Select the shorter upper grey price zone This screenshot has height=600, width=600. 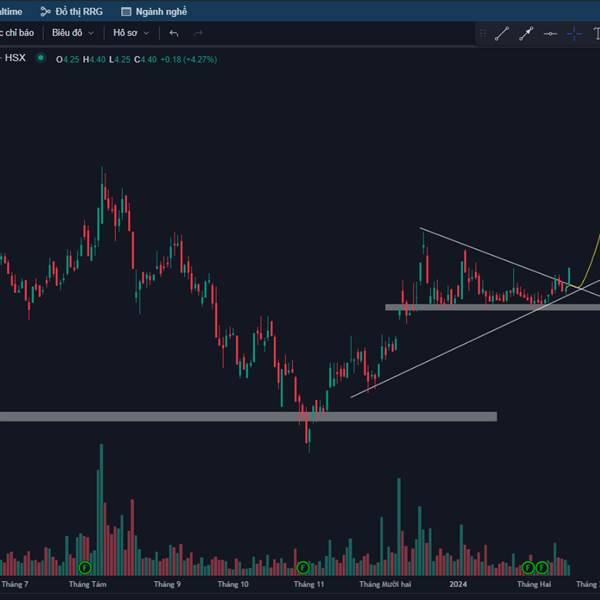(x=492, y=307)
